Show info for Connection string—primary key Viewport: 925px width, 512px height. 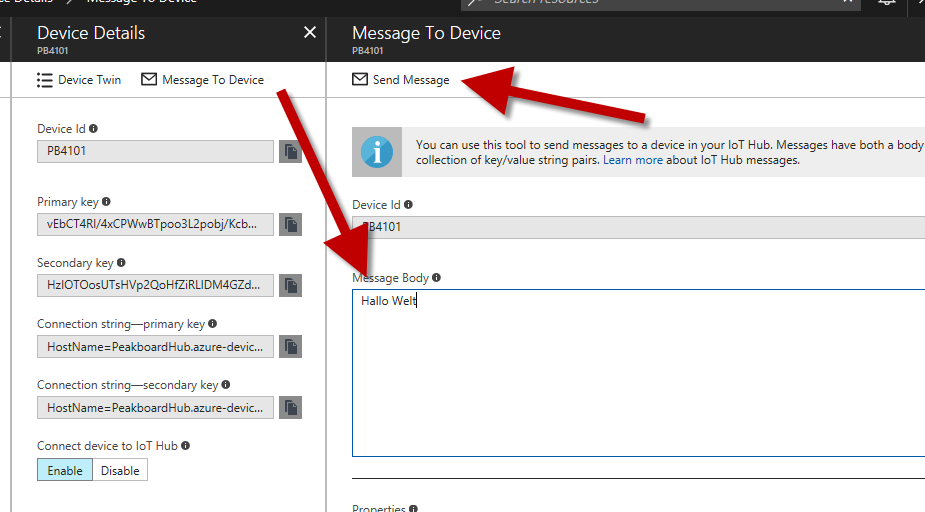click(212, 324)
